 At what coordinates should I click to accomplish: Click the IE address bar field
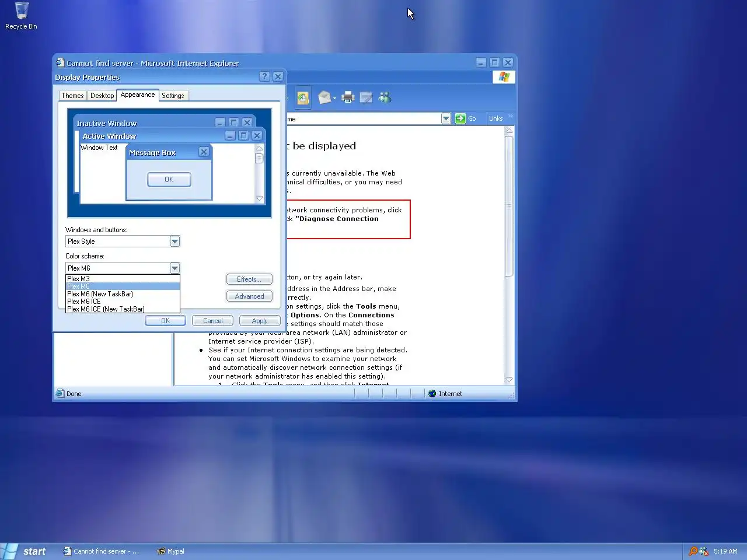coord(363,118)
